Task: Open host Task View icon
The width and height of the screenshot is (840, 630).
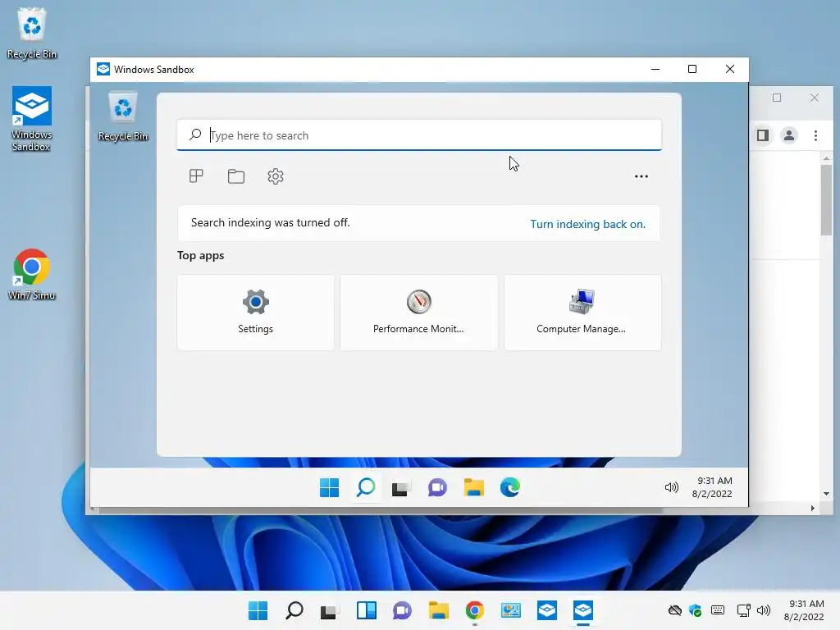Action: point(330,610)
